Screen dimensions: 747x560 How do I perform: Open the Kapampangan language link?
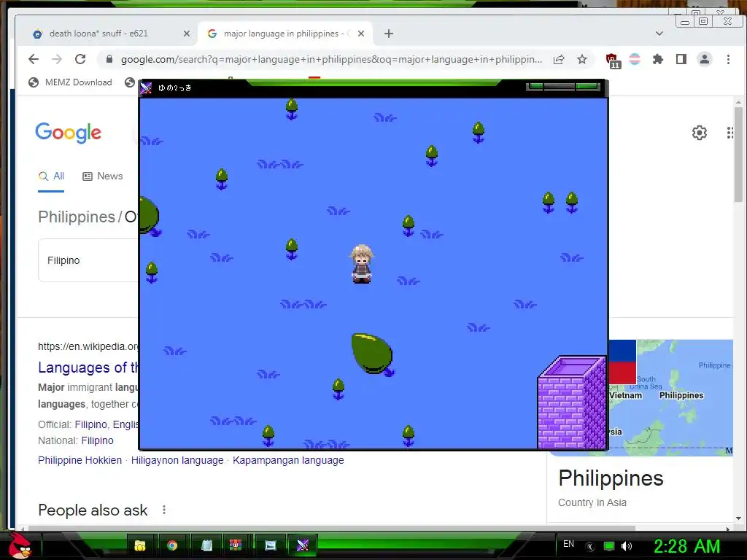pos(288,461)
